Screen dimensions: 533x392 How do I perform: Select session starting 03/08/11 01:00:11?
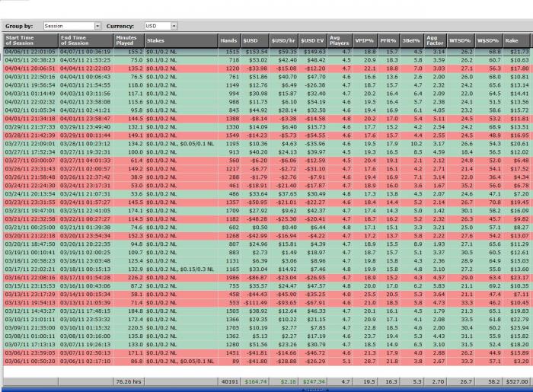[266, 336]
